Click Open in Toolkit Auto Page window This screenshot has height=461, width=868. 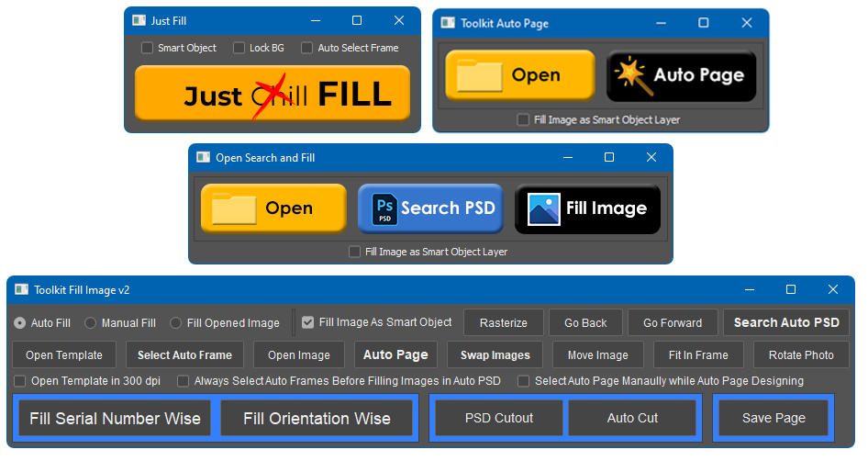[519, 75]
